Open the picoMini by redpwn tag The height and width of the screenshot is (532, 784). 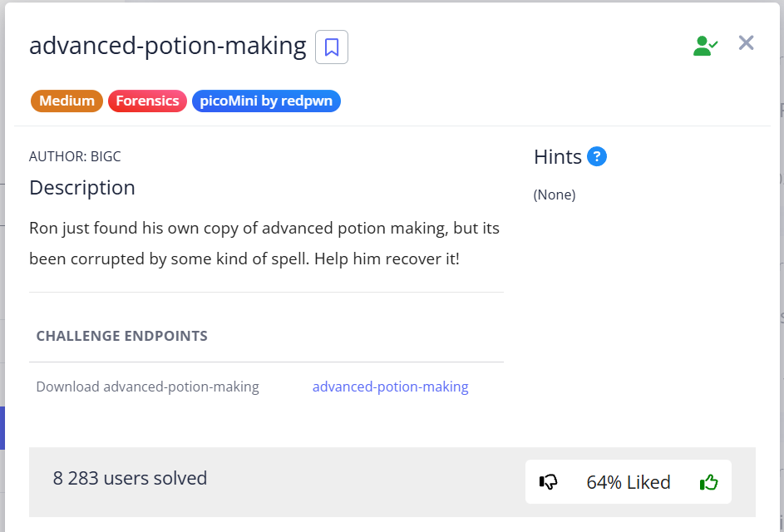pyautogui.click(x=266, y=101)
